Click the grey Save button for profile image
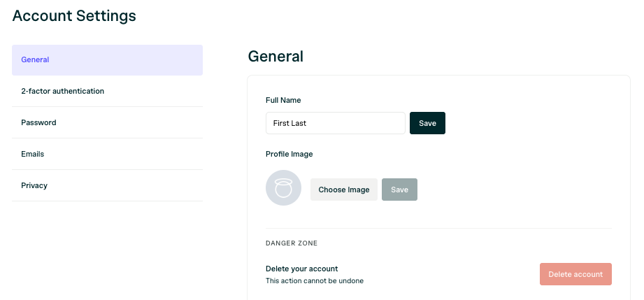 click(x=400, y=190)
